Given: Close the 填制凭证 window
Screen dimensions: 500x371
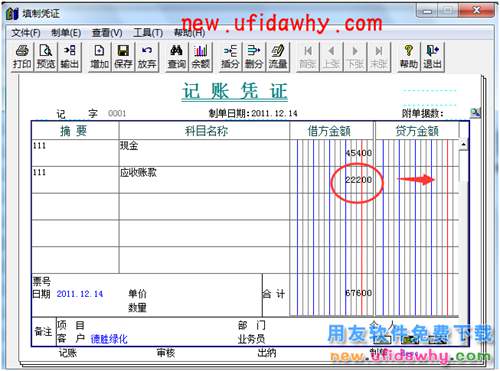Looking at the screenshot, I should click(476, 11).
